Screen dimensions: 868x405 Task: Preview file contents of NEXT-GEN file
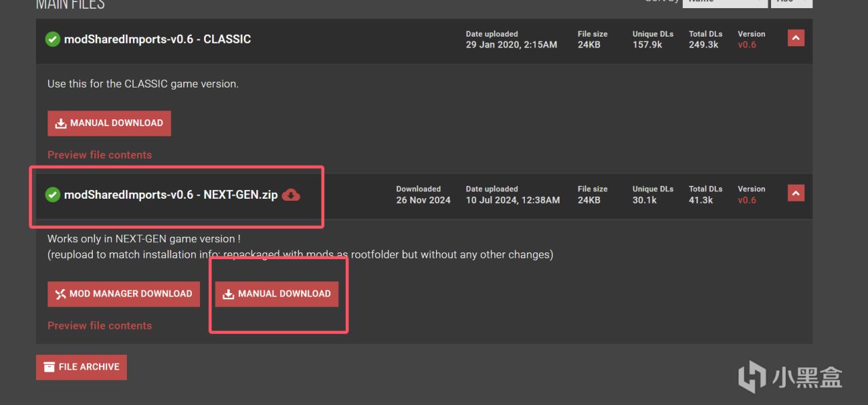point(100,326)
